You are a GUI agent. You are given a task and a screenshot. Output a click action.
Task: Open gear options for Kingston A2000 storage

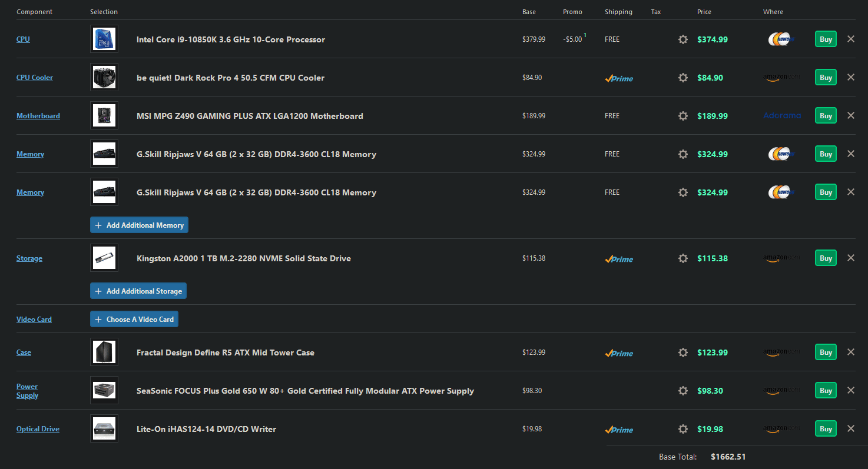(x=683, y=258)
